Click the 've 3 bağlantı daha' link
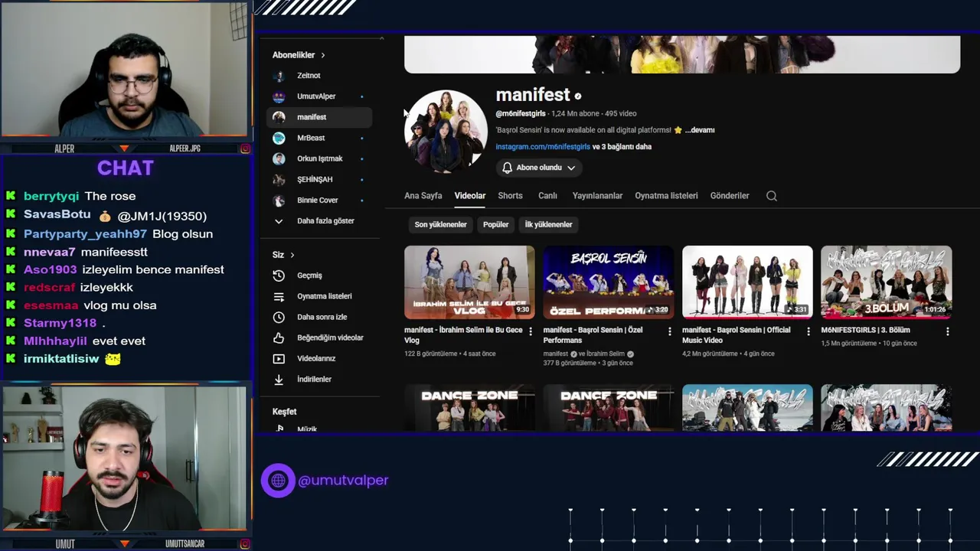Image resolution: width=980 pixels, height=551 pixels. pyautogui.click(x=622, y=147)
